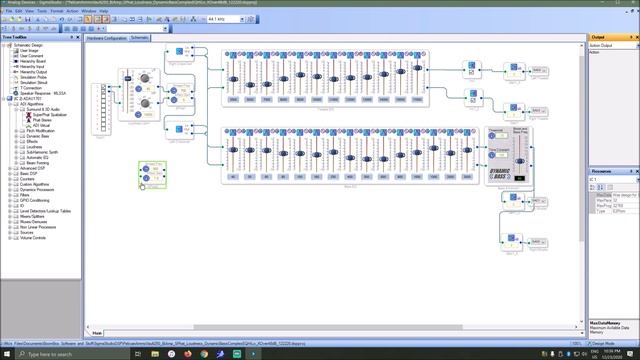Click the icon right of the sample rate dropdown
640x360 pixels.
(251, 19)
